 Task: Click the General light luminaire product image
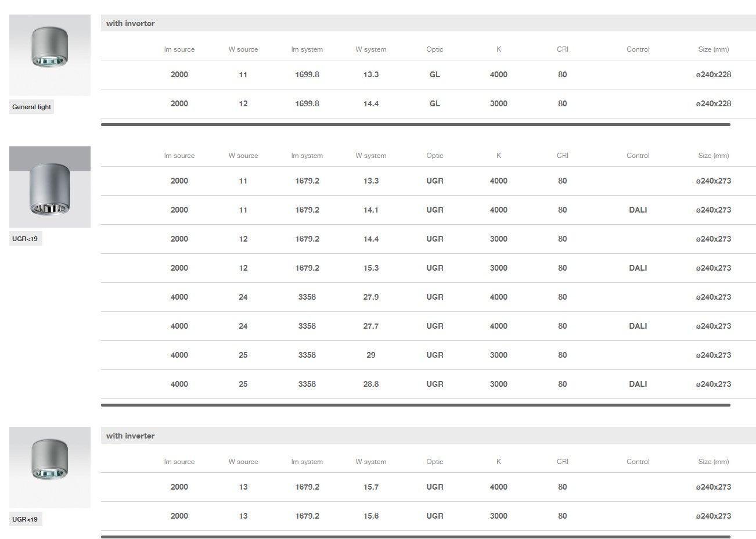coord(50,55)
